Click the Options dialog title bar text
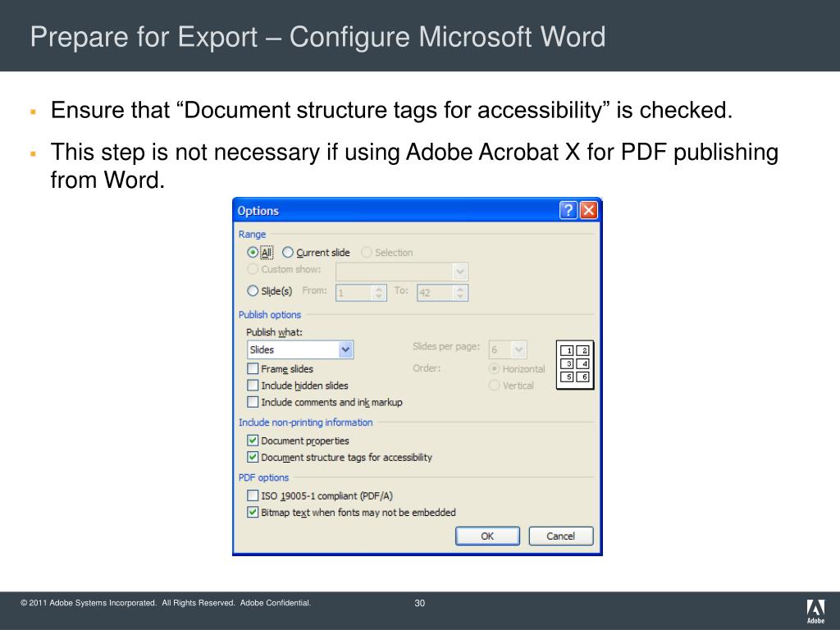 258,211
